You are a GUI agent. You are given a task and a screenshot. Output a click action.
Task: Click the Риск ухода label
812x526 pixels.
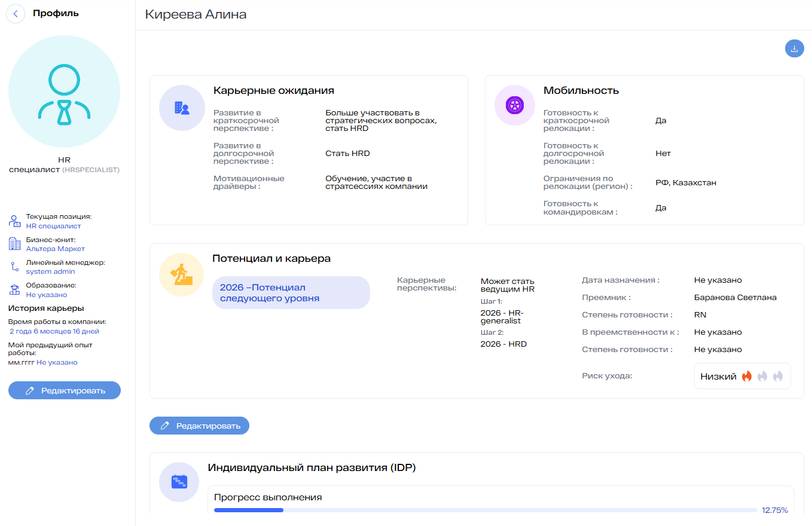click(607, 376)
